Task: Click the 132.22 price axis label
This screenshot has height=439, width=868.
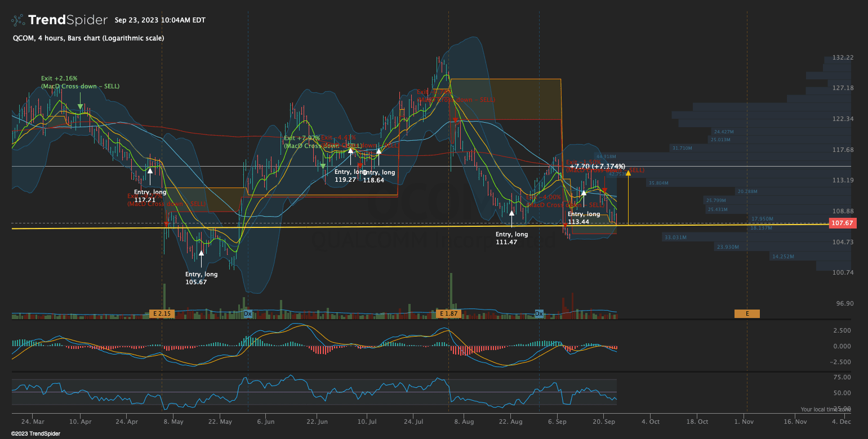Action: [843, 57]
